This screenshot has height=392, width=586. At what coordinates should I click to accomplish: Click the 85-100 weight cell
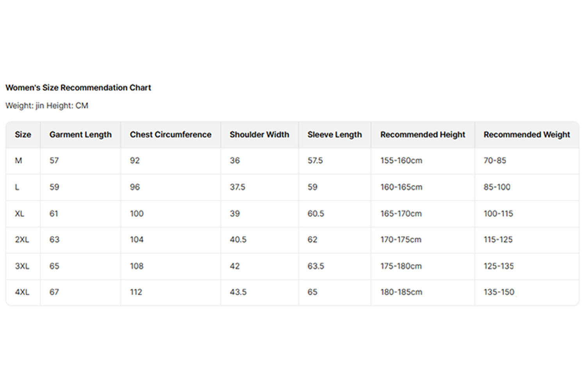click(497, 187)
